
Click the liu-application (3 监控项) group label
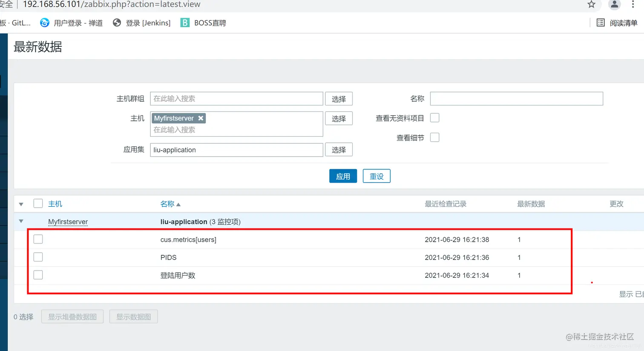click(200, 222)
